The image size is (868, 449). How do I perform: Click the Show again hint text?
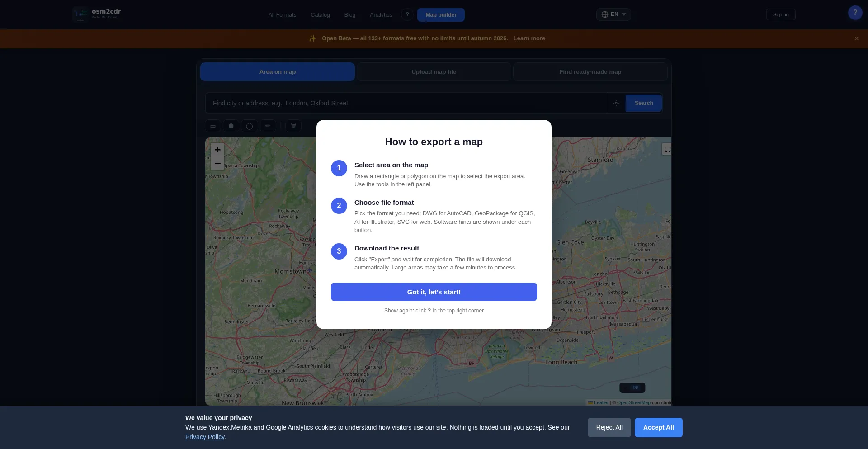(x=434, y=311)
